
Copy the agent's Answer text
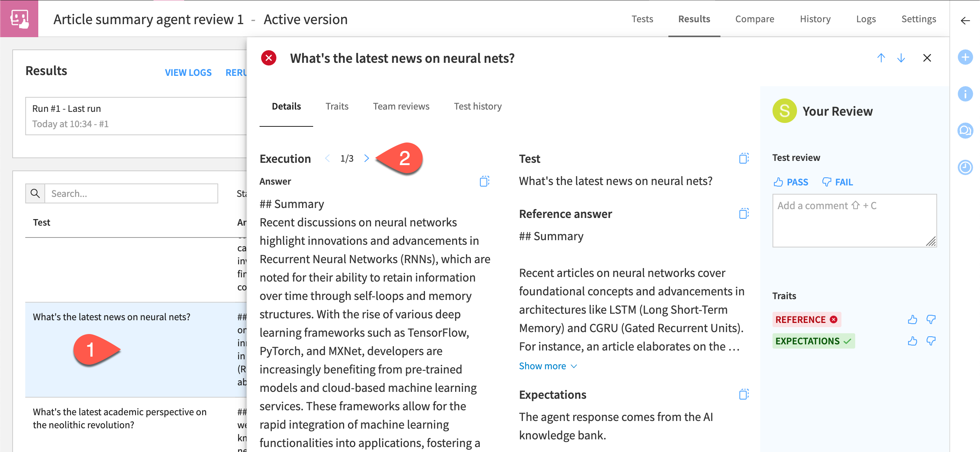click(x=484, y=181)
